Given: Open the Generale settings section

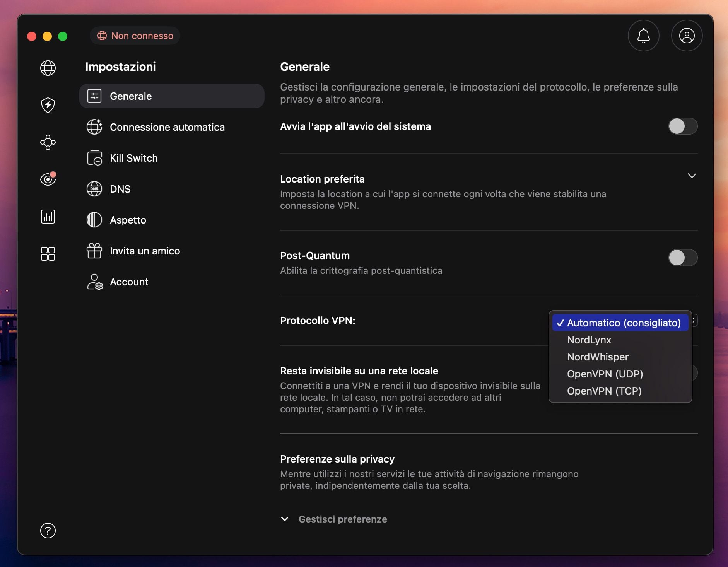Looking at the screenshot, I should point(172,96).
